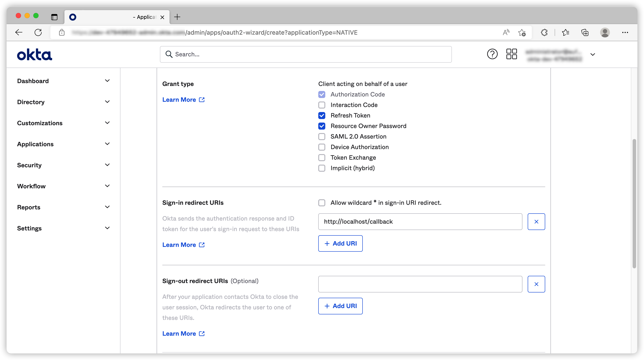This screenshot has height=360, width=644.
Task: Uncheck the Refresh Token grant type
Action: tap(322, 116)
